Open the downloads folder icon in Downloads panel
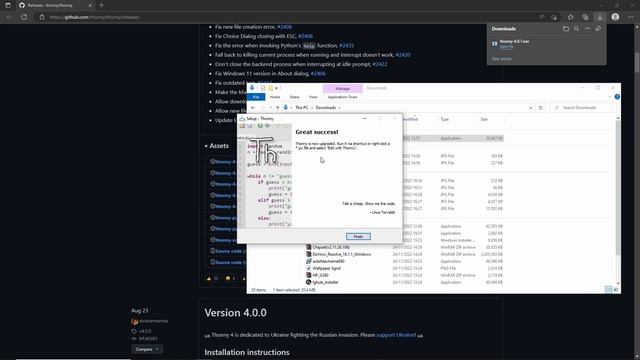Image resolution: width=640 pixels, height=360 pixels. coord(565,29)
